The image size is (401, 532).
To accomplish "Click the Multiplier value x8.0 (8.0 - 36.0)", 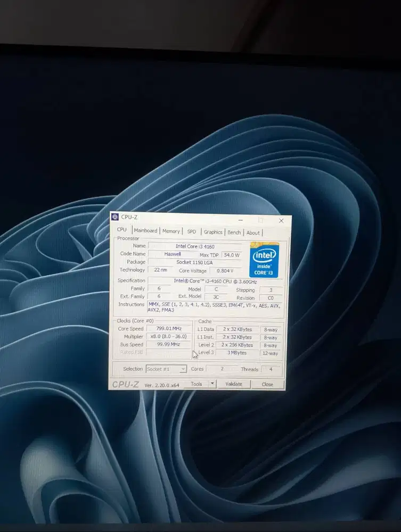I will 169,336.
